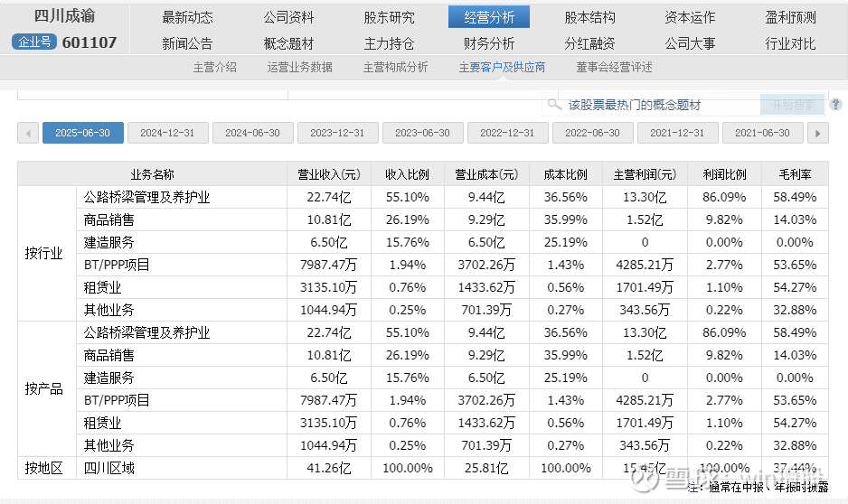Click the search magnifier icon
Image resolution: width=848 pixels, height=504 pixels.
(554, 105)
